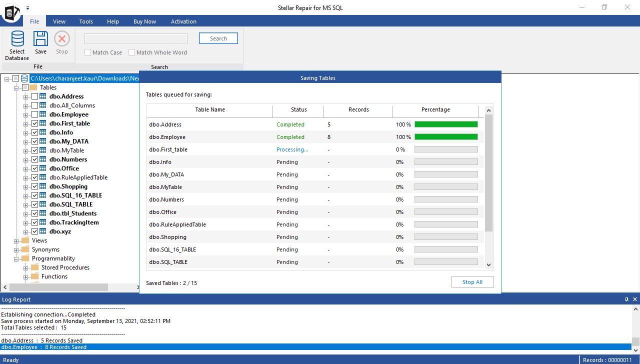Uncheck the dbo.RuleAppliedTable checkbox
Viewport: 640px width, 364px height.
(x=34, y=177)
